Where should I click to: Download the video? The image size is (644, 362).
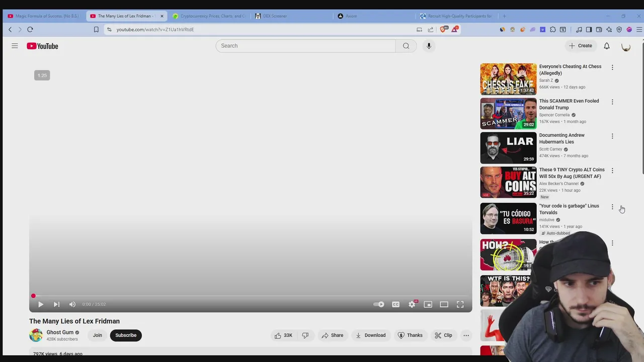pos(370,335)
